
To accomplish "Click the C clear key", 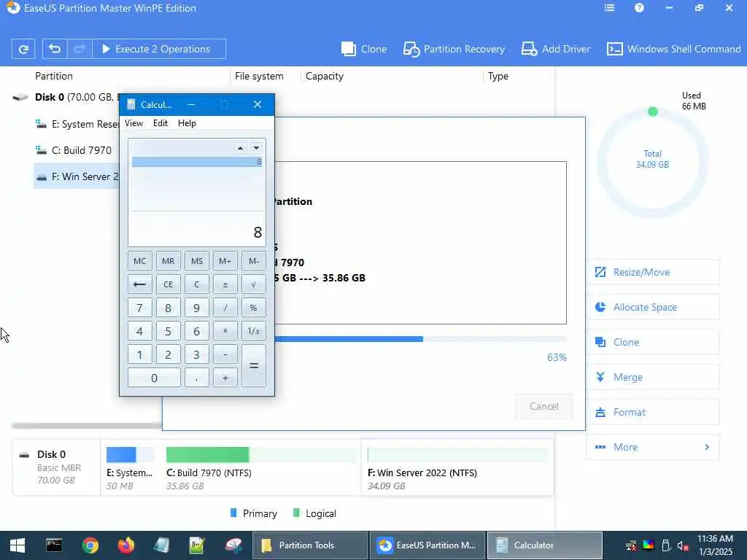I will 197,284.
